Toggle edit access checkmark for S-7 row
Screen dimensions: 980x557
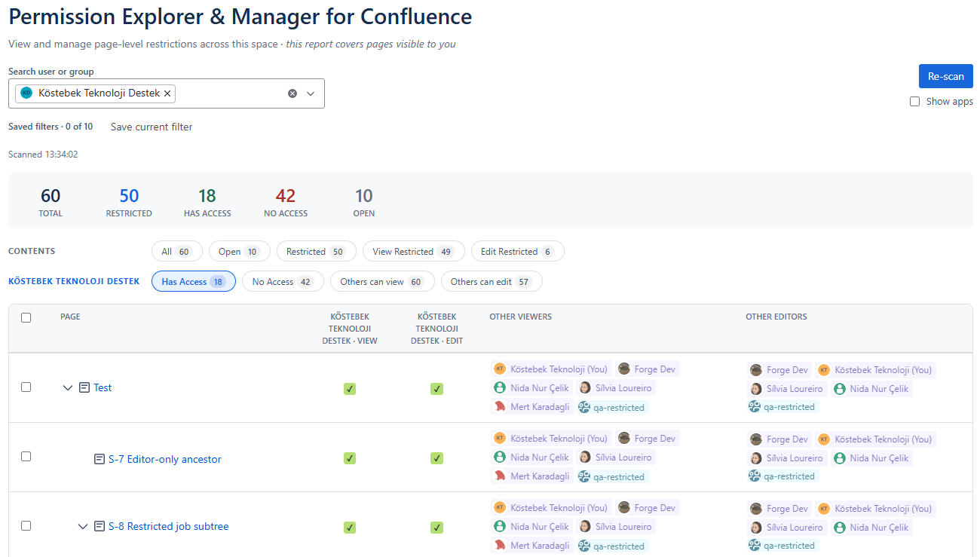point(436,458)
